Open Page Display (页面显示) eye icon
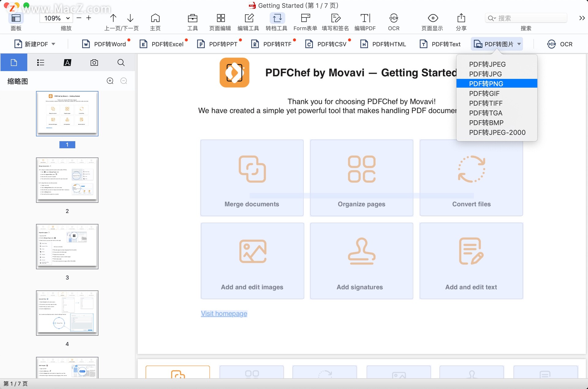Viewport: 588px width, 389px height. coord(433,18)
